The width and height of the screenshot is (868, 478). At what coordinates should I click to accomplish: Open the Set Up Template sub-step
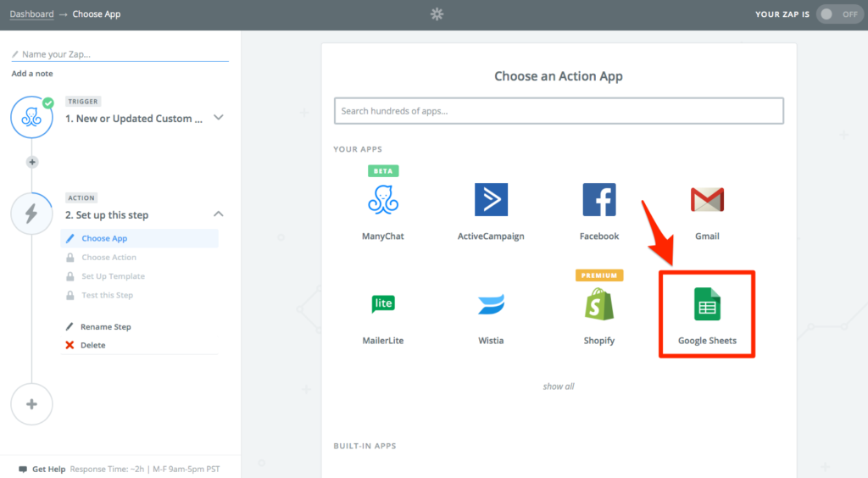coord(113,276)
